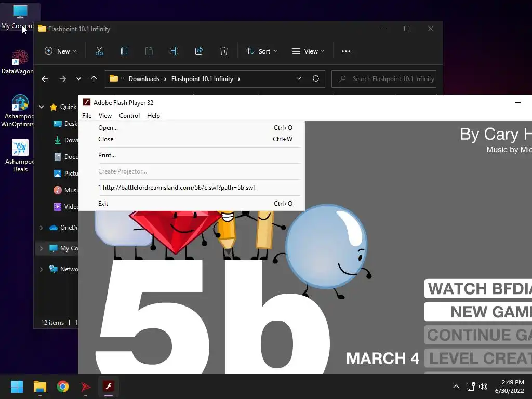This screenshot has width=532, height=399.
Task: Open the View menu in Flash Player
Action: (105, 116)
